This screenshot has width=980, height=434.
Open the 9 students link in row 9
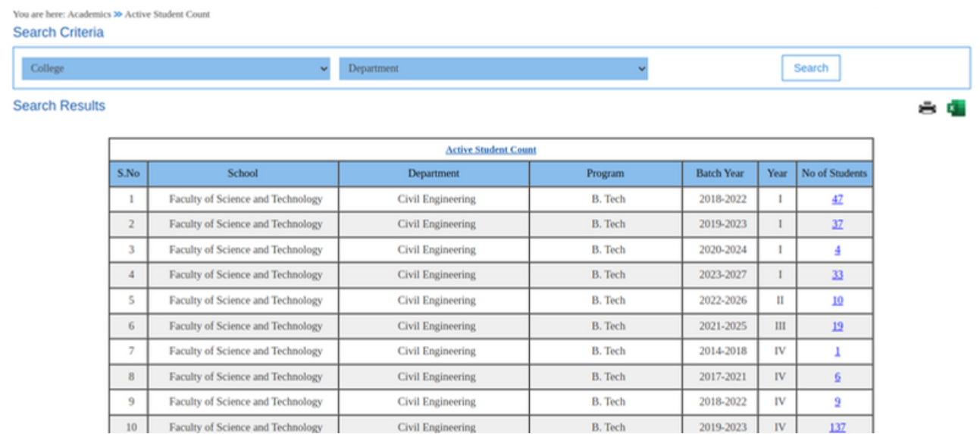pos(837,402)
